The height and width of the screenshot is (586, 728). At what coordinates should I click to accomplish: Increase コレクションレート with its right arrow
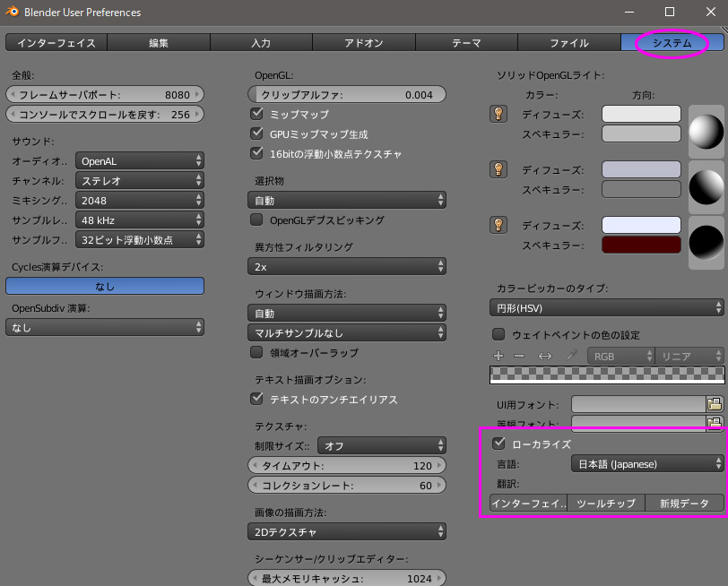point(439,486)
